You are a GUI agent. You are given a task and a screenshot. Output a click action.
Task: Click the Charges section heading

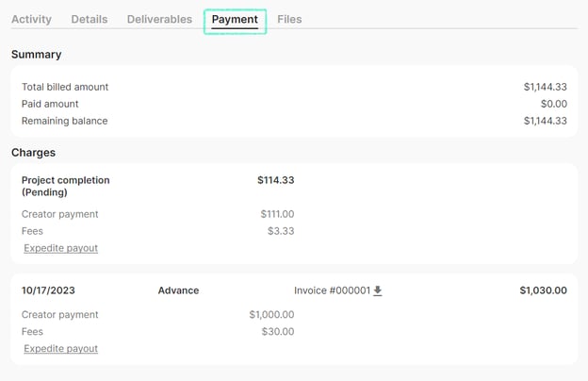pos(33,152)
